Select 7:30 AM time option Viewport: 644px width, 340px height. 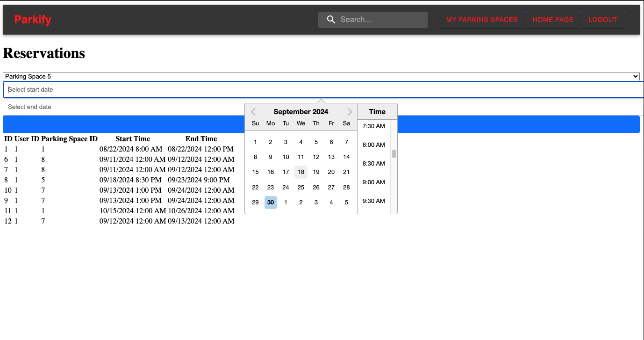374,126
